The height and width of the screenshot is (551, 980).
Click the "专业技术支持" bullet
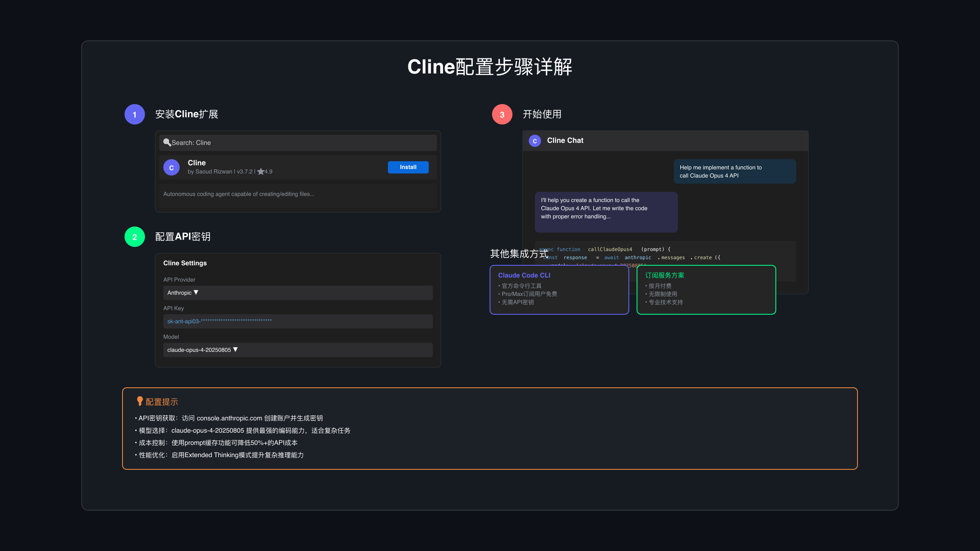[x=664, y=302]
